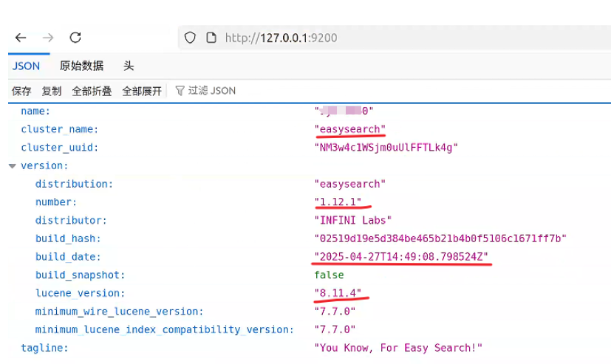Focus the 过滤 JSON filter field
The width and height of the screenshot is (611, 364).
point(214,91)
